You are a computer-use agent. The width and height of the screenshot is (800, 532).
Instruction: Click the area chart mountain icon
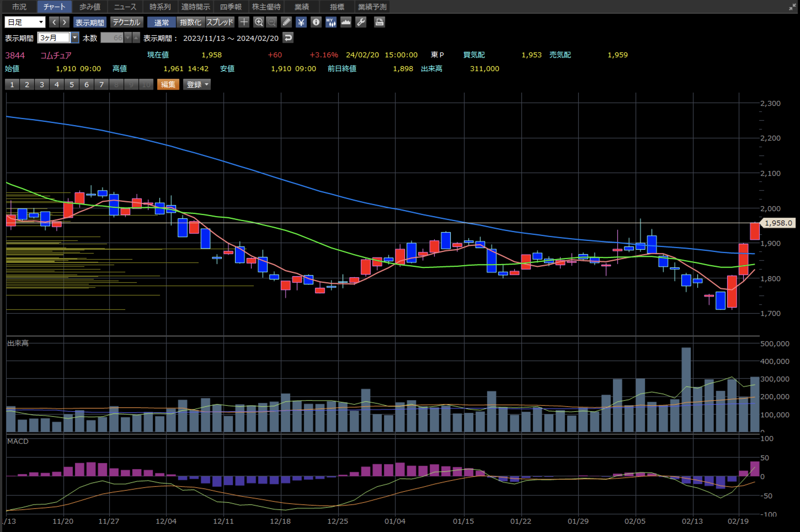tap(346, 22)
